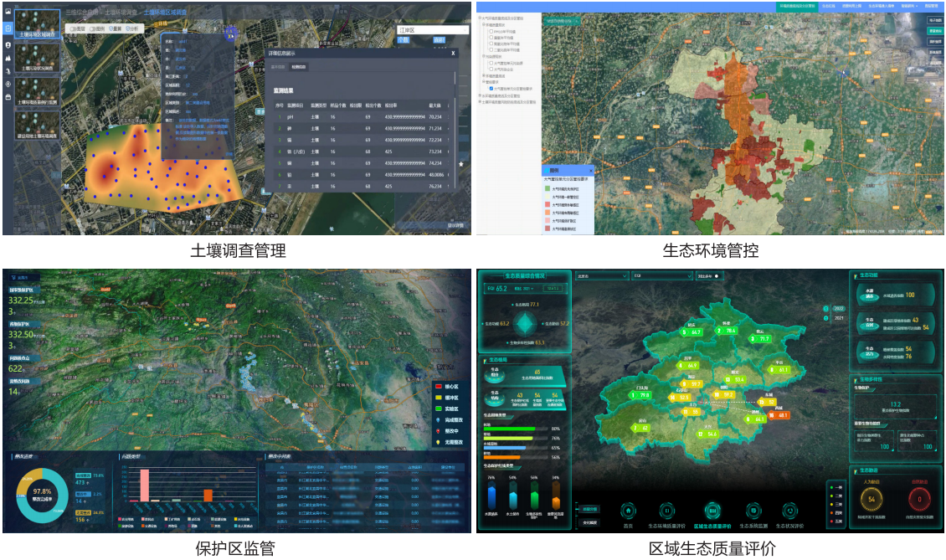The height and width of the screenshot is (560, 946).
Task: Click the 林地 green progress bar
Action: pyautogui.click(x=509, y=429)
